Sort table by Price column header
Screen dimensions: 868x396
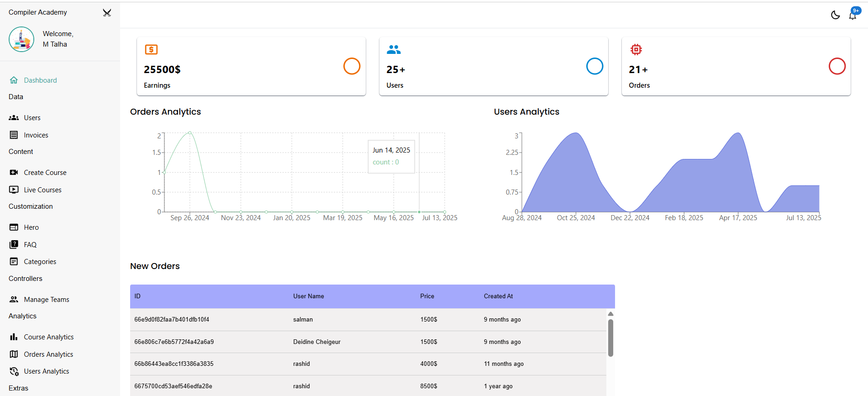(427, 296)
